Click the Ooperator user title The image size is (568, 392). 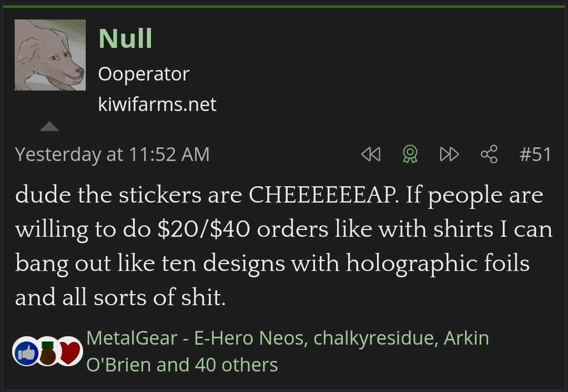[x=143, y=74]
